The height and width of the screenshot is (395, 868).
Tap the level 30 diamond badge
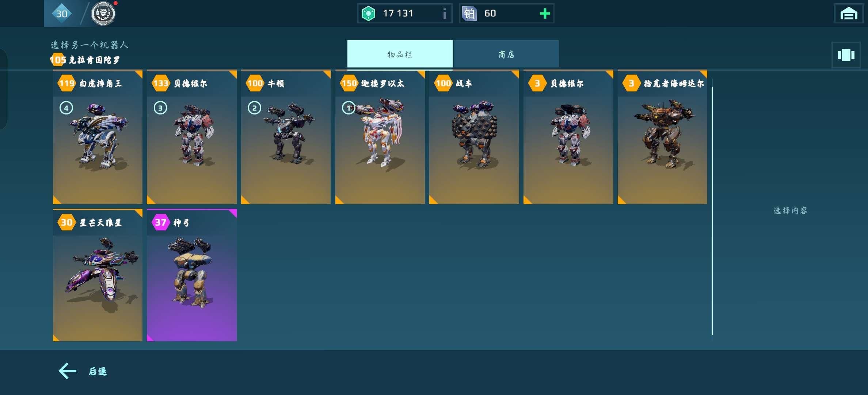[x=61, y=14]
